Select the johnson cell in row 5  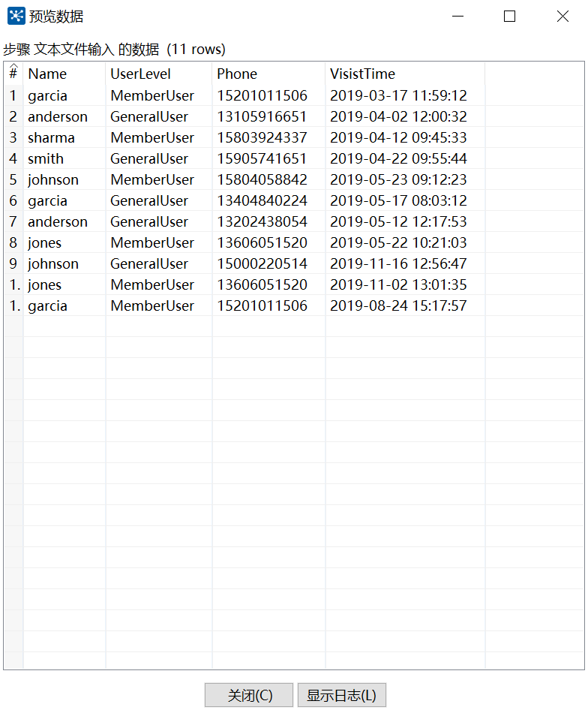(x=64, y=180)
